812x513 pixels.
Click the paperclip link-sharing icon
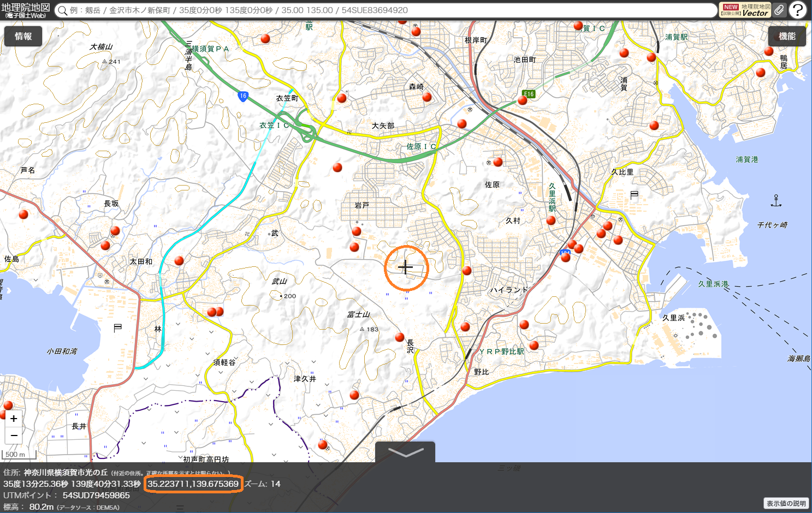point(779,10)
